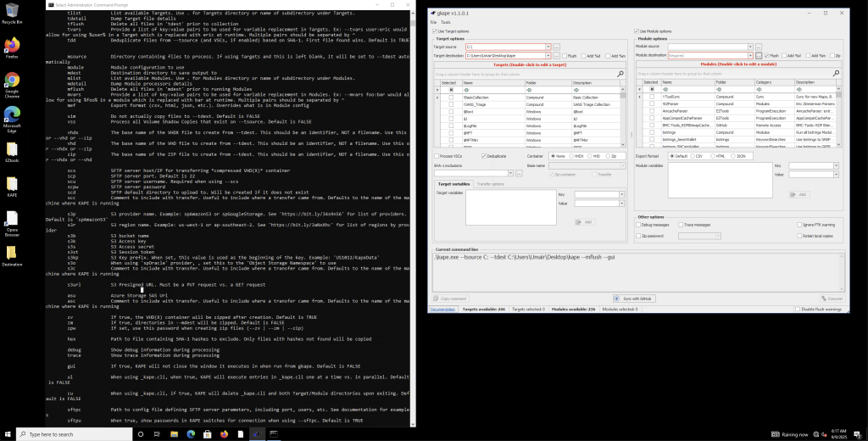Click filter icon in Modules Folder column
Viewport: 868px width, 441px height.
(719, 89)
